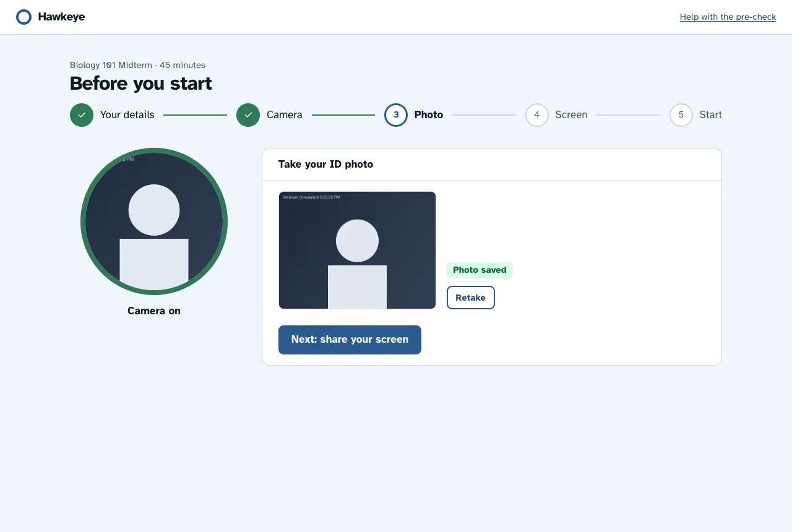This screenshot has height=532, width=792.
Task: Click the Before you start heading
Action: [141, 84]
